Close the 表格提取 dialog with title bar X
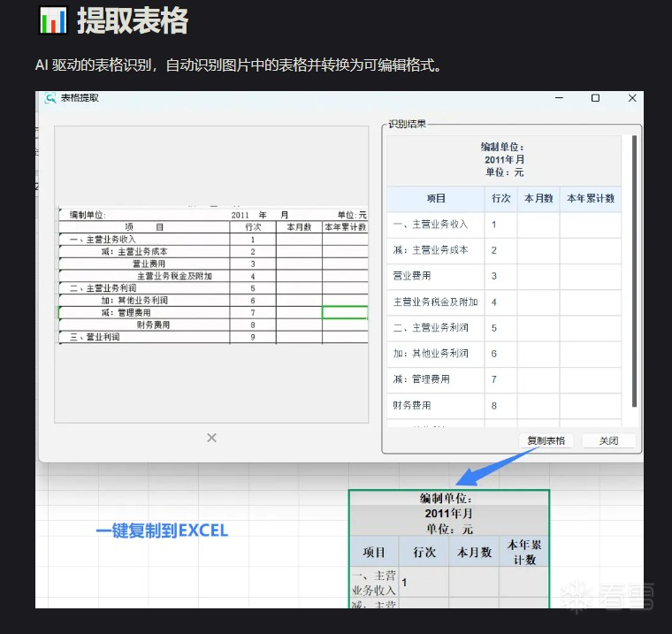The image size is (672, 634). [x=632, y=98]
